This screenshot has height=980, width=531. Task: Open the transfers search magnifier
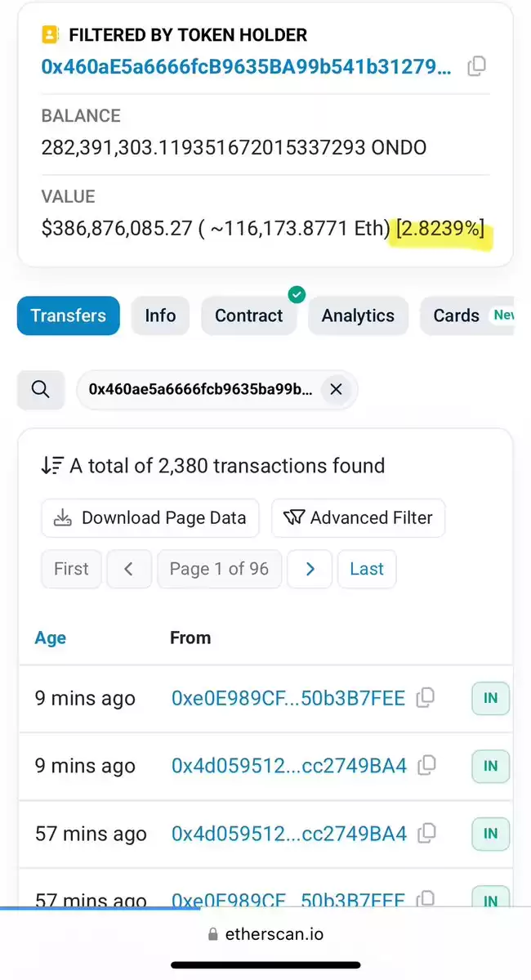(41, 389)
